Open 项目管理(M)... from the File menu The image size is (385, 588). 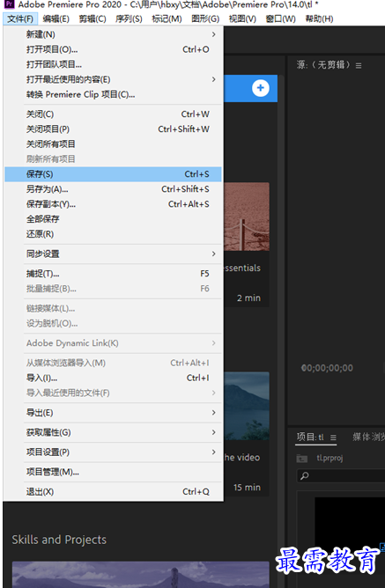click(113, 472)
